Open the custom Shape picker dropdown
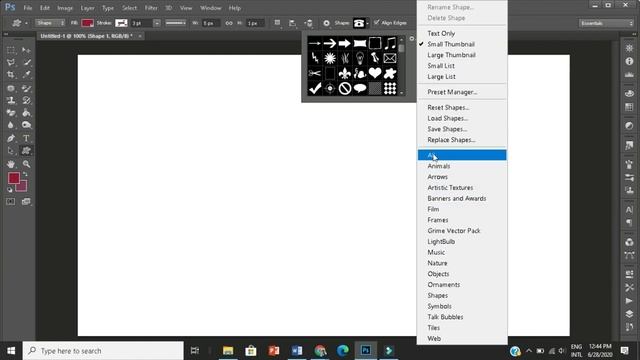 coord(361,23)
